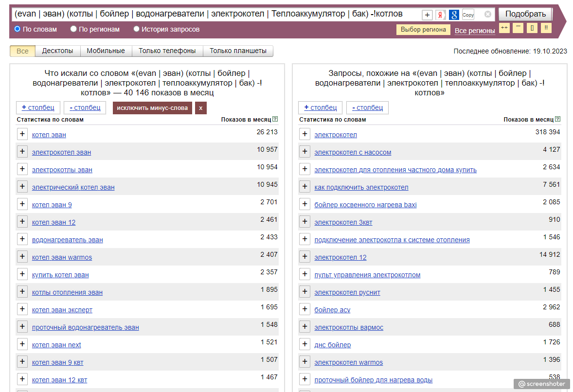Add 'электрокотел эван' with its plus button
Screen dimensions: 573x392
[22, 152]
